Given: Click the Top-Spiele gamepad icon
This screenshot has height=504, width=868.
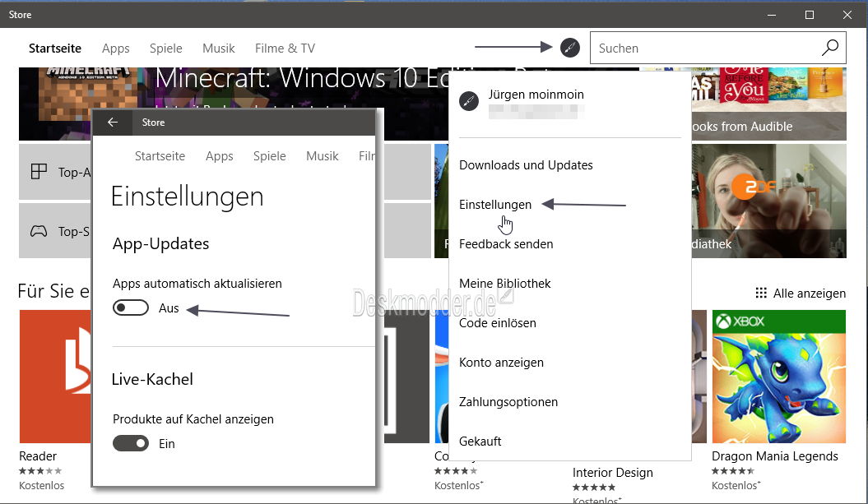Looking at the screenshot, I should [39, 231].
